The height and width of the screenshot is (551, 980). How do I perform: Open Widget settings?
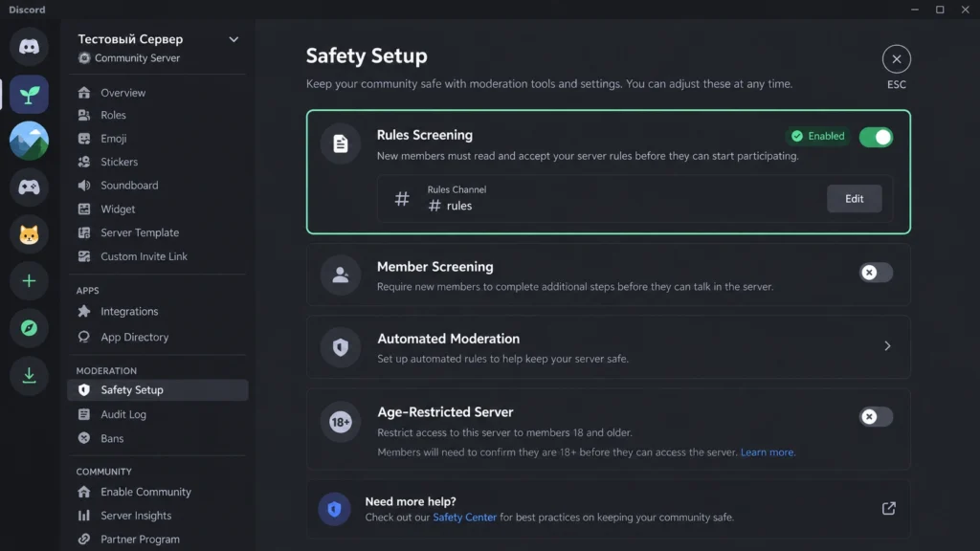point(158,209)
